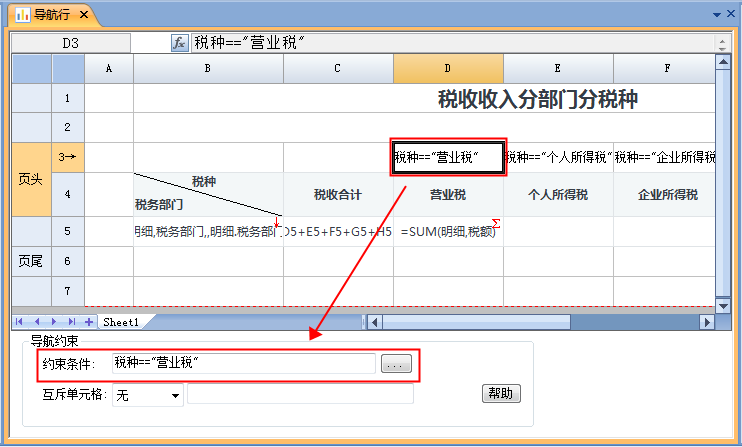Select the column D header

click(x=448, y=68)
